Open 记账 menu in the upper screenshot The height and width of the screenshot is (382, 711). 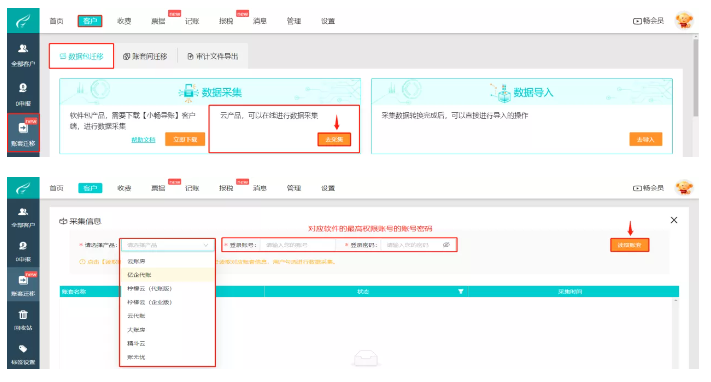[x=192, y=21]
